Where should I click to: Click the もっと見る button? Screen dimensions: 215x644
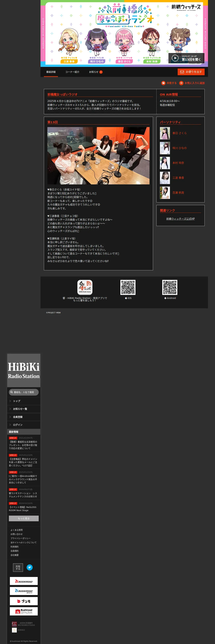[24, 518]
